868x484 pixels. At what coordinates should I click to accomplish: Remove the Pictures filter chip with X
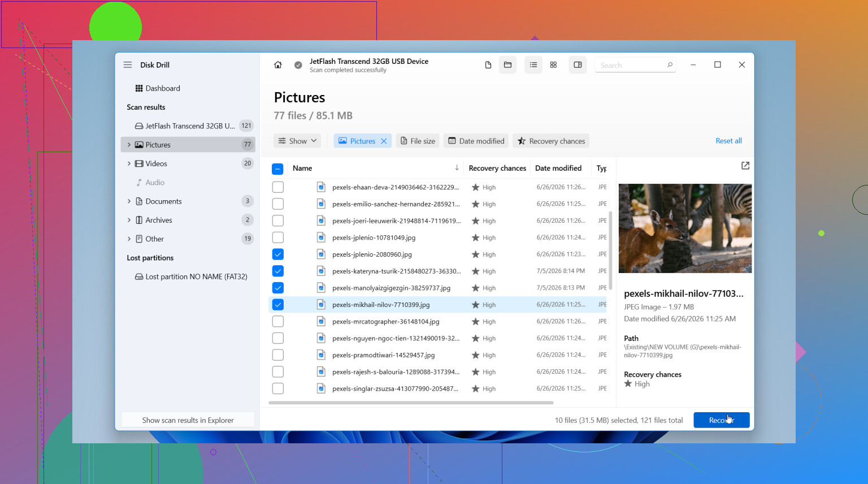point(384,141)
